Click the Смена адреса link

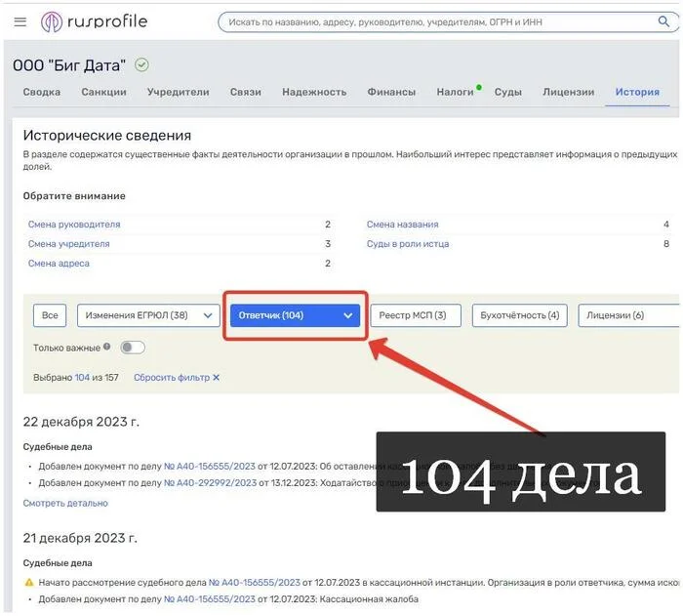(x=59, y=264)
